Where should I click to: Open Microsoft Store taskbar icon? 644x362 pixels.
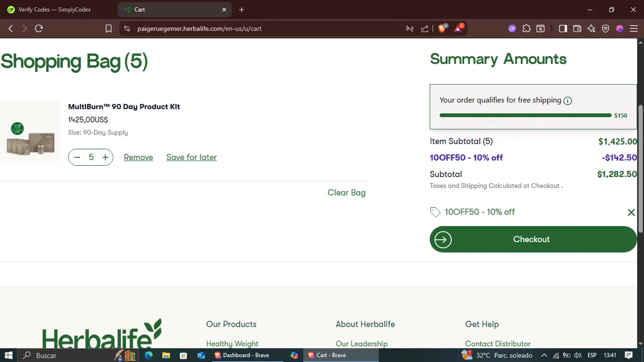(x=183, y=355)
